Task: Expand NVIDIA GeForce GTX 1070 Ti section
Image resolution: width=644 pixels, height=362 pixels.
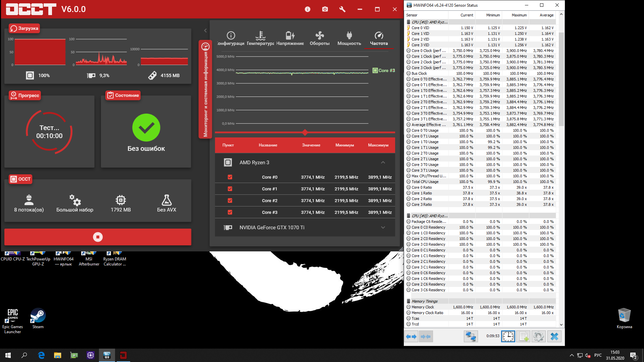Action: click(383, 228)
